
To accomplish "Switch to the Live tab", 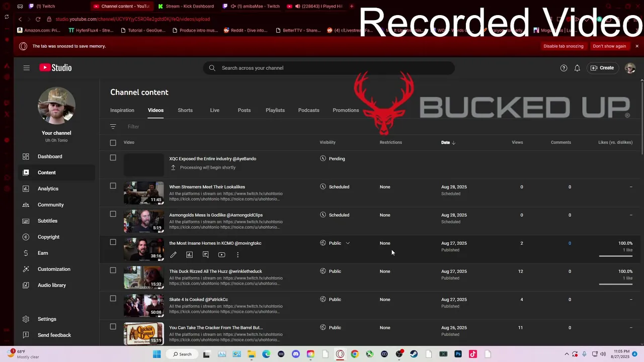I will tap(215, 110).
